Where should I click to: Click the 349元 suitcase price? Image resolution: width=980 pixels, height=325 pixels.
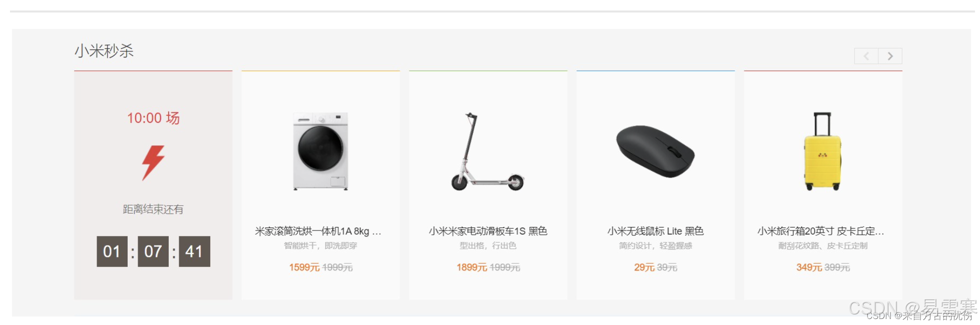(809, 267)
